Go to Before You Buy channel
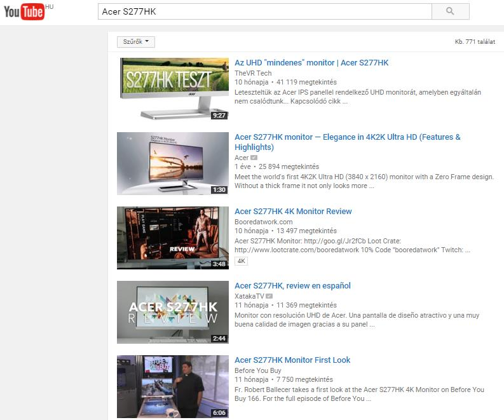The height and width of the screenshot is (420, 504). 258,370
